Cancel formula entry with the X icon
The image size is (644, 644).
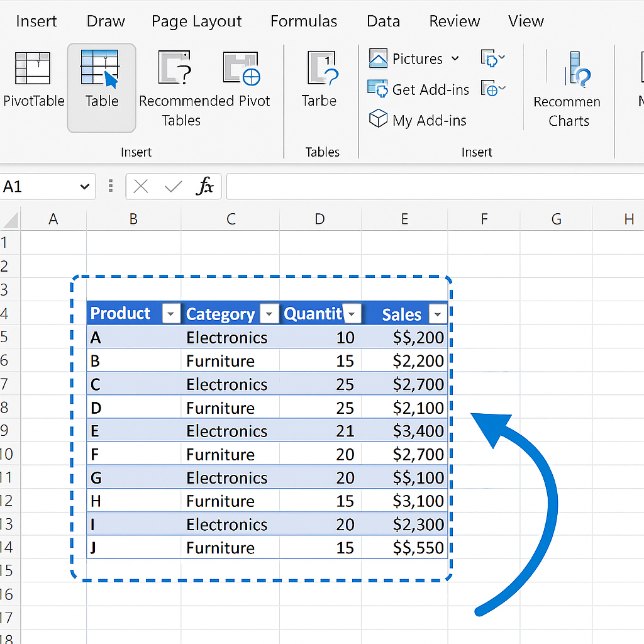click(141, 186)
